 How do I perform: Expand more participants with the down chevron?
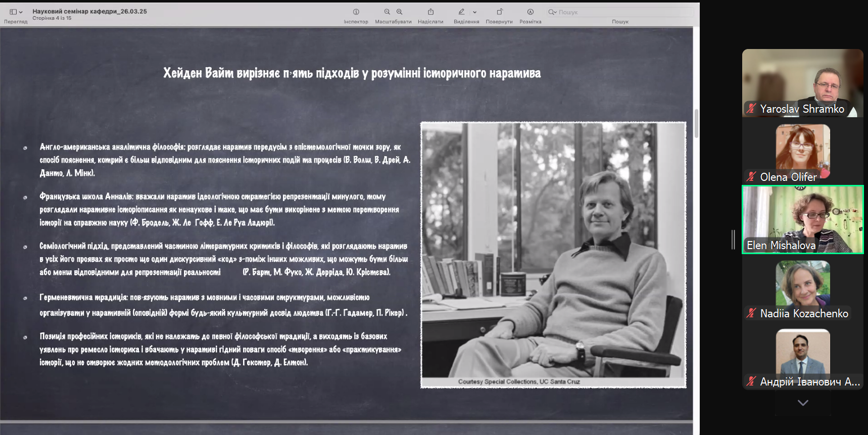[803, 403]
